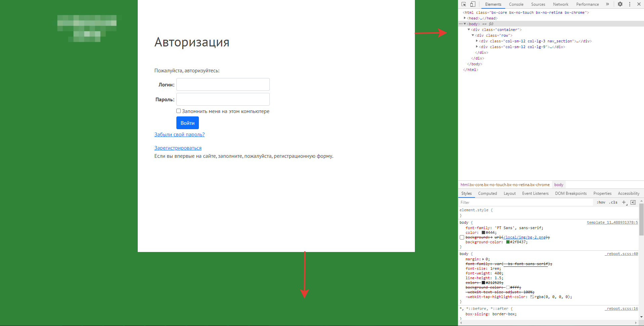Click the line-height 1.5 value

(x=499, y=278)
